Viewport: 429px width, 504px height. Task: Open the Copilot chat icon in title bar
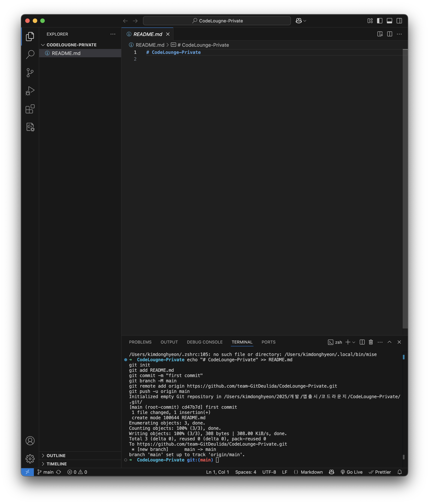(298, 21)
